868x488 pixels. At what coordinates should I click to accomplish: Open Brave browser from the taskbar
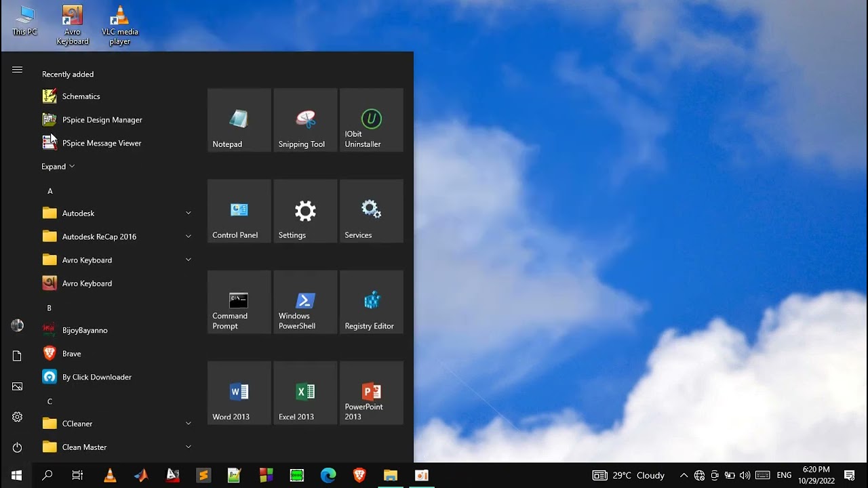[x=359, y=475]
